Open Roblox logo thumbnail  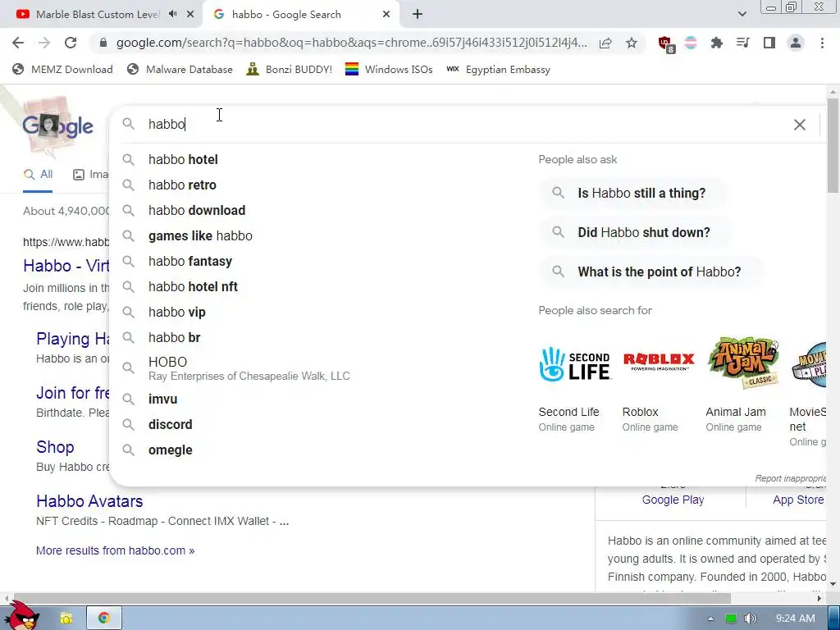coord(659,362)
